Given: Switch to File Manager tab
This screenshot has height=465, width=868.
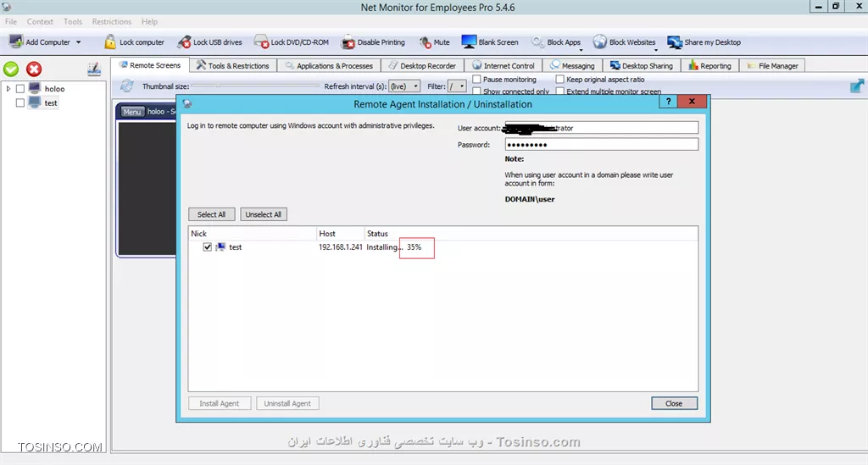Looking at the screenshot, I should 772,65.
